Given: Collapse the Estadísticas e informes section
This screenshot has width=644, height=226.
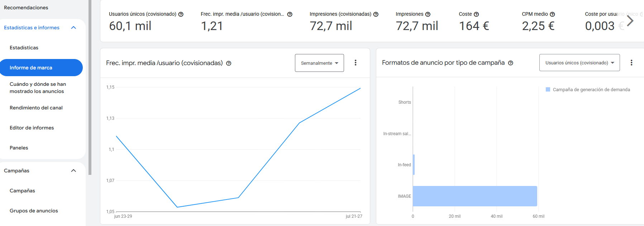Looking at the screenshot, I should [73, 28].
